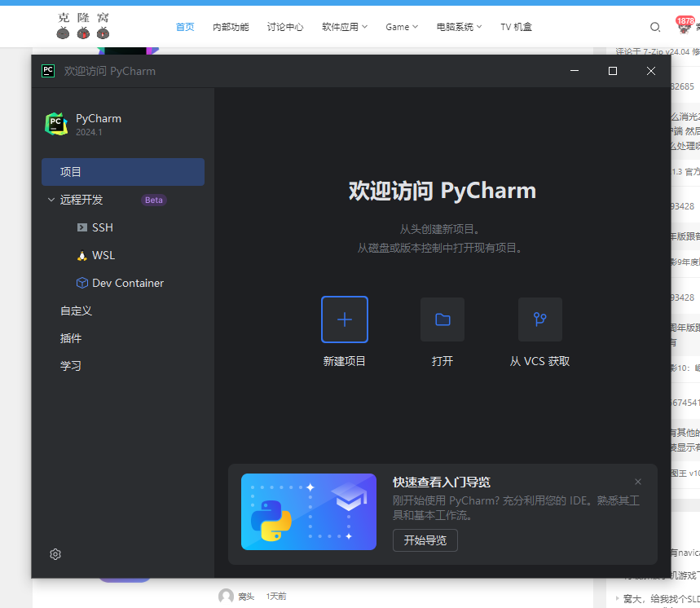
Task: Click the Get from VCS branch icon
Action: [x=539, y=319]
